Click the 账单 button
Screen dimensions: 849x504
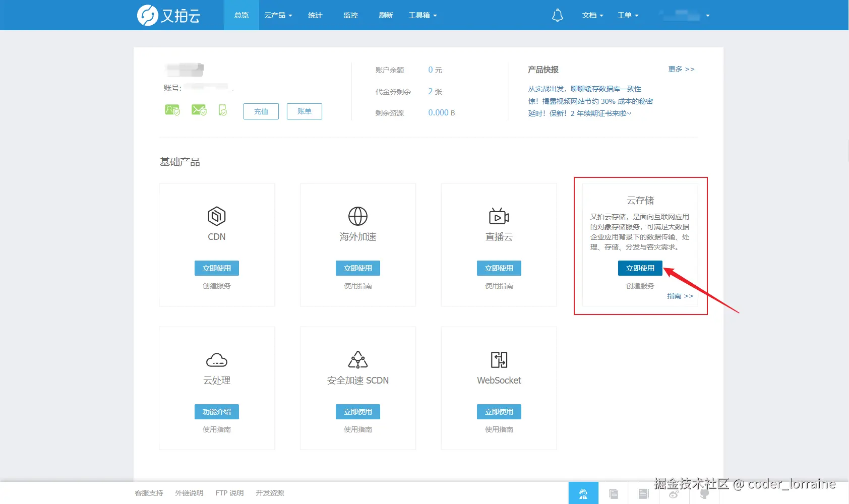click(305, 111)
